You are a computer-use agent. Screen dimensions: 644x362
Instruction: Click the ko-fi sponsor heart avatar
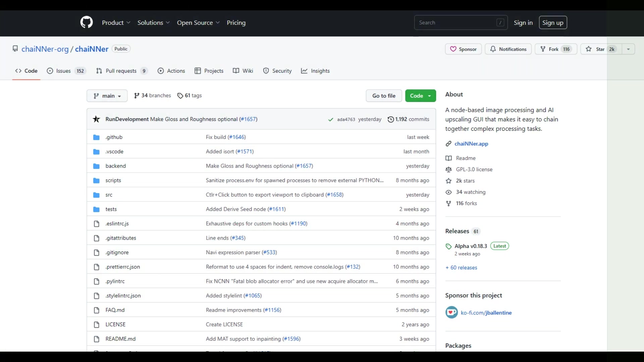451,312
